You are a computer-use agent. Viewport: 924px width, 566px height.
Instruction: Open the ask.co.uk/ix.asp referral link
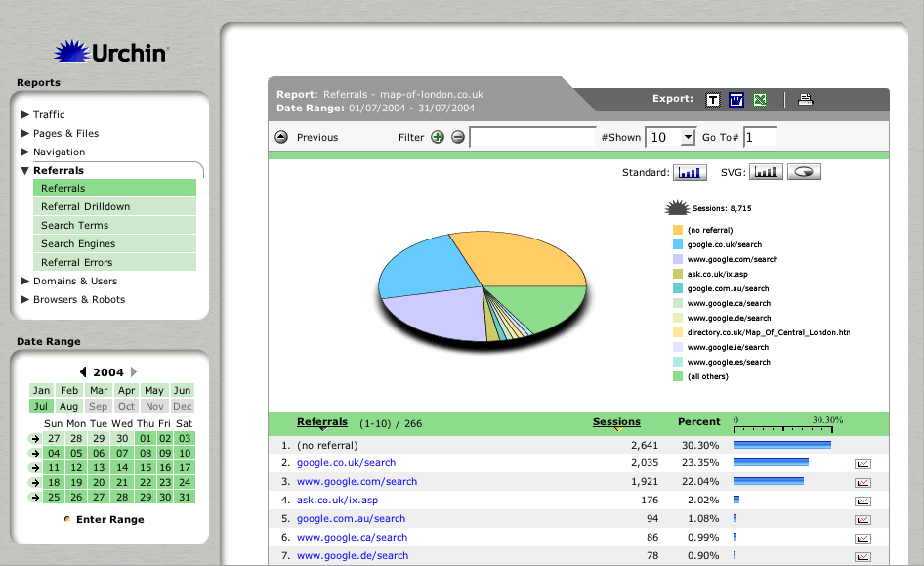coord(337,500)
